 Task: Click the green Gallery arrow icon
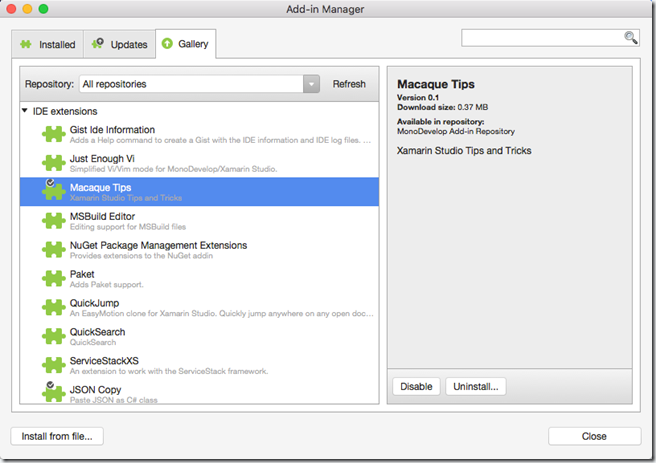pos(167,43)
